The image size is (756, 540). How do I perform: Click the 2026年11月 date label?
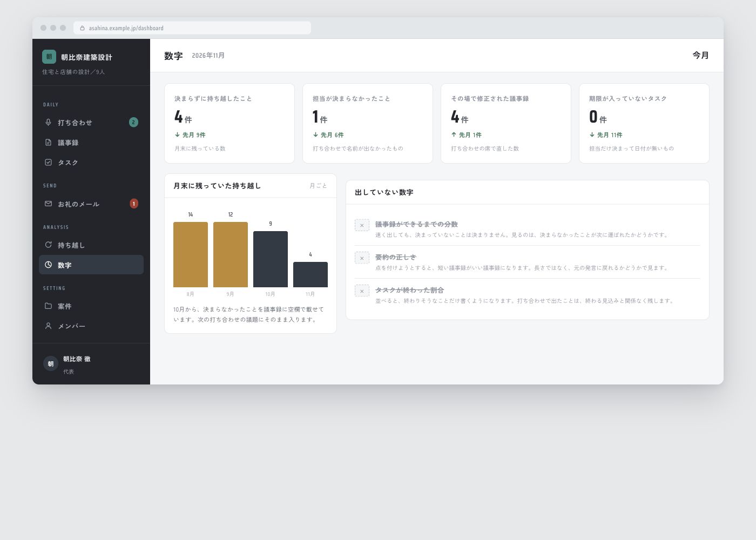tap(208, 56)
